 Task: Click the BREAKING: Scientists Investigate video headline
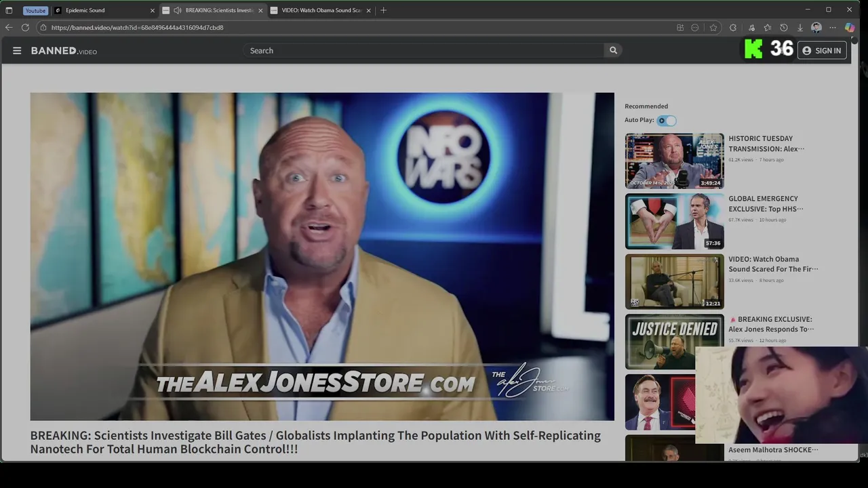(315, 442)
